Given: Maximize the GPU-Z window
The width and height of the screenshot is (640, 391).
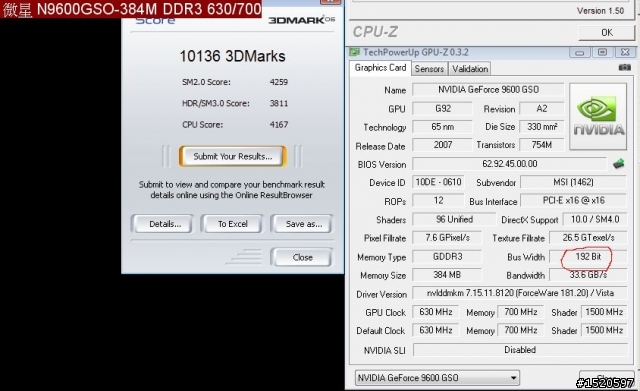Looking at the screenshot, I should 602,52.
